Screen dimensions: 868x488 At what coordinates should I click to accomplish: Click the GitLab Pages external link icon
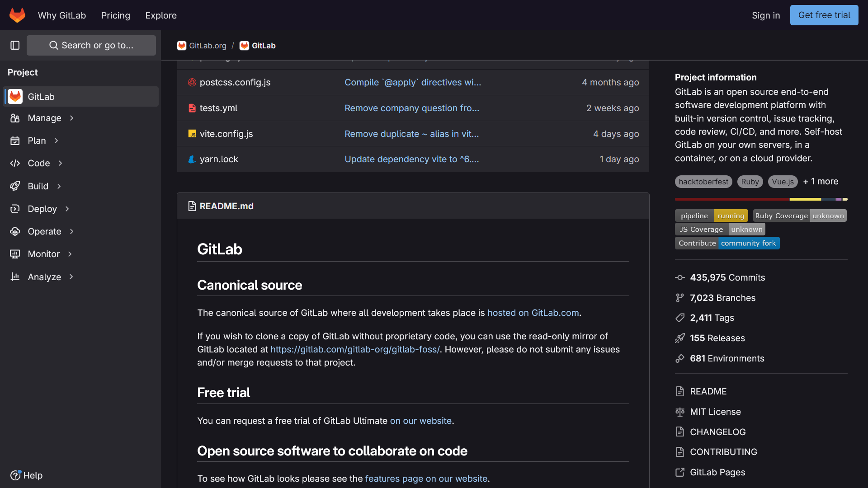tap(680, 472)
